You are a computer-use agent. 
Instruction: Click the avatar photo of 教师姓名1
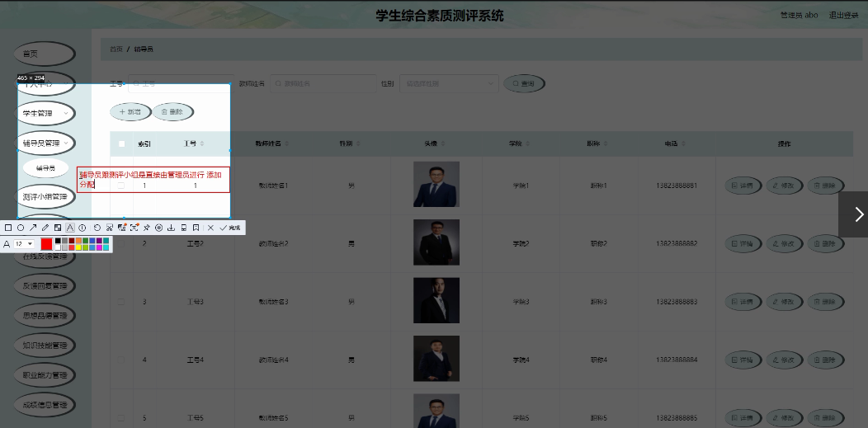tap(436, 184)
